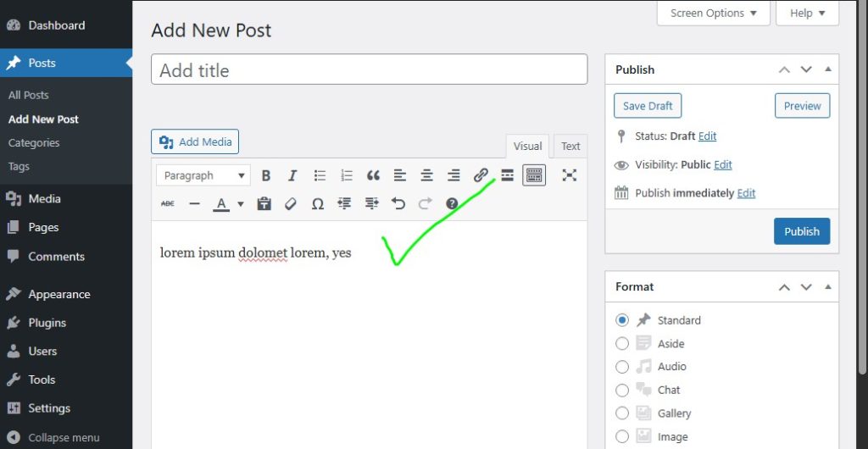
Task: Select the Standard post format
Action: pos(622,320)
